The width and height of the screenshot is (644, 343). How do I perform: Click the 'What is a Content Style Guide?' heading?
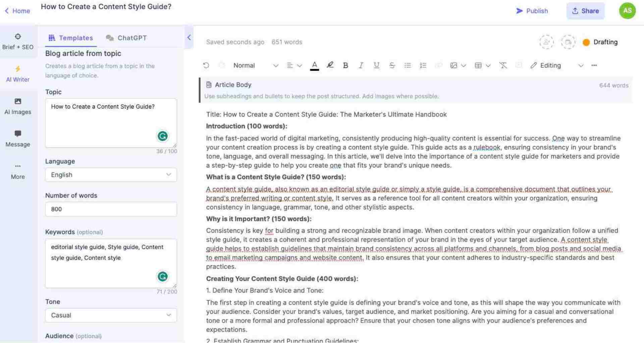click(x=276, y=177)
